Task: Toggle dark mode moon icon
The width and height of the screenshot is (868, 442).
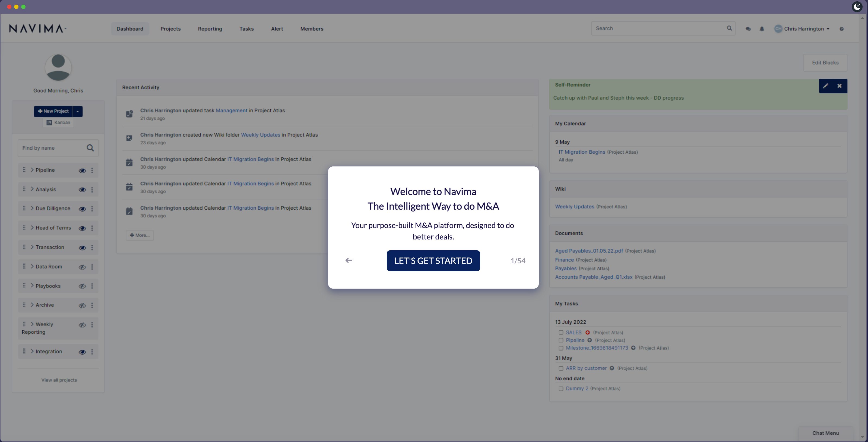Action: (857, 7)
